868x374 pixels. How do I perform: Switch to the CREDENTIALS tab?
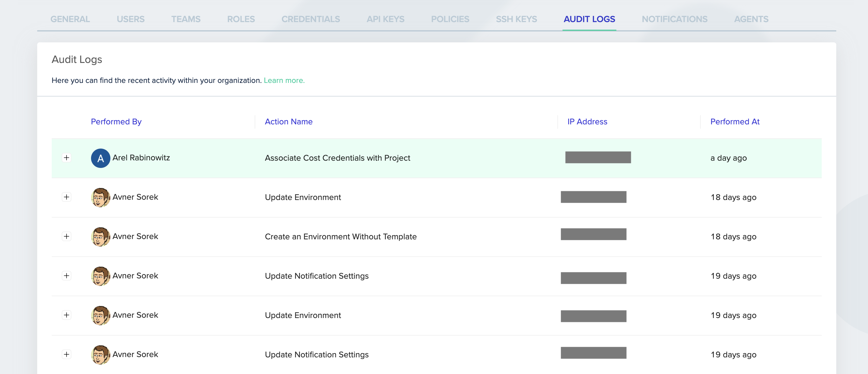(x=311, y=19)
